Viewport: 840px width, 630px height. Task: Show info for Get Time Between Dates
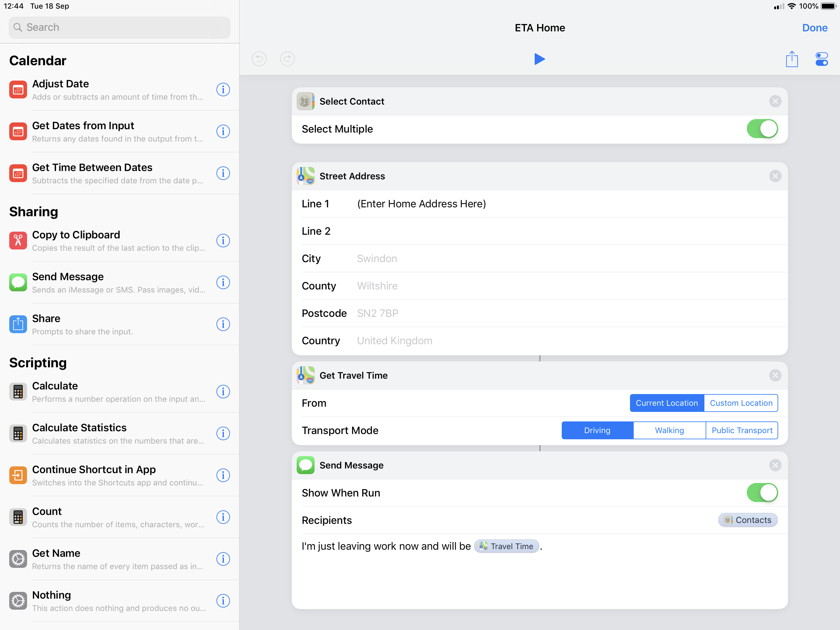(223, 173)
